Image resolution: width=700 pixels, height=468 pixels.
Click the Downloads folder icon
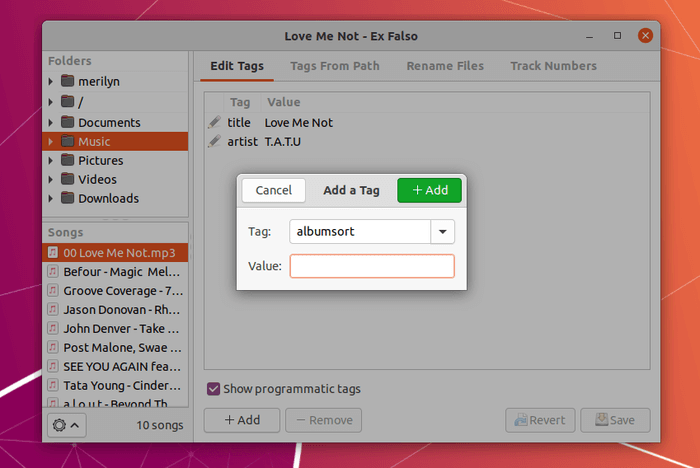pyautogui.click(x=67, y=198)
